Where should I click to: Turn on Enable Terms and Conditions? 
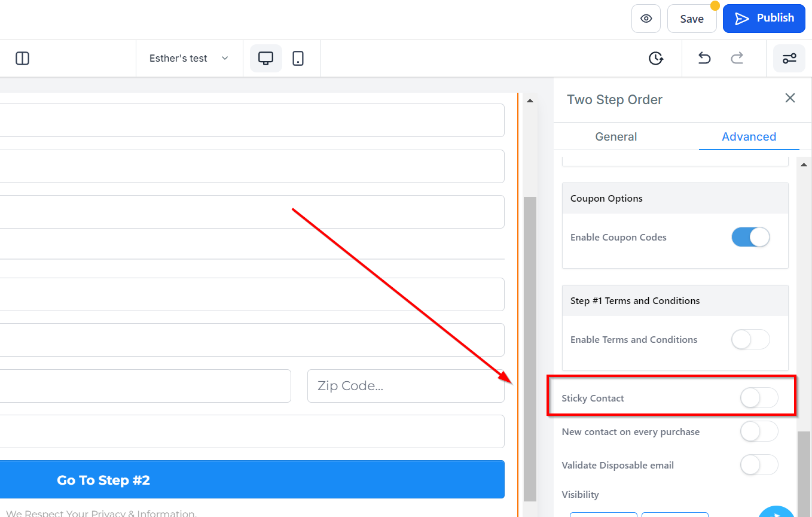coord(750,340)
